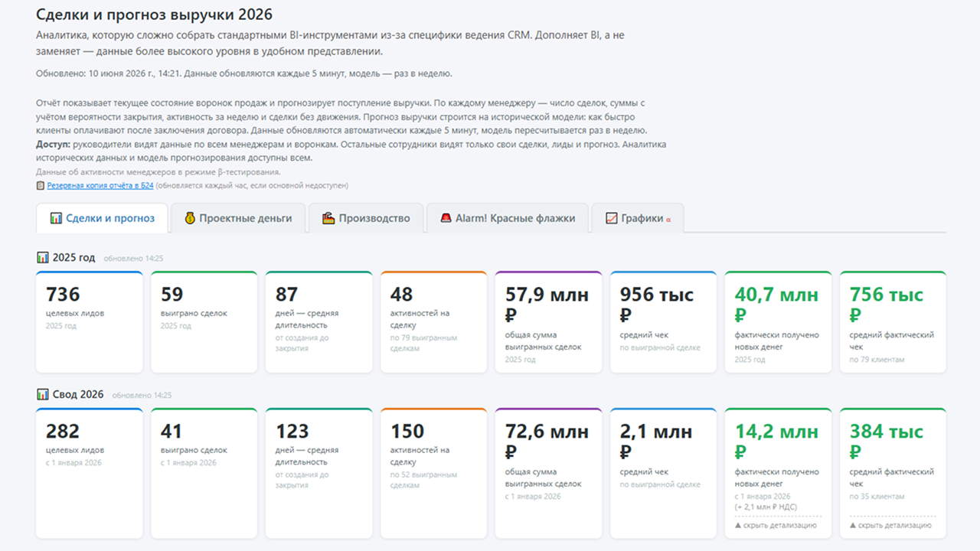Click the factory icon in Производство tab
The width and height of the screenshot is (980, 551).
pos(328,218)
